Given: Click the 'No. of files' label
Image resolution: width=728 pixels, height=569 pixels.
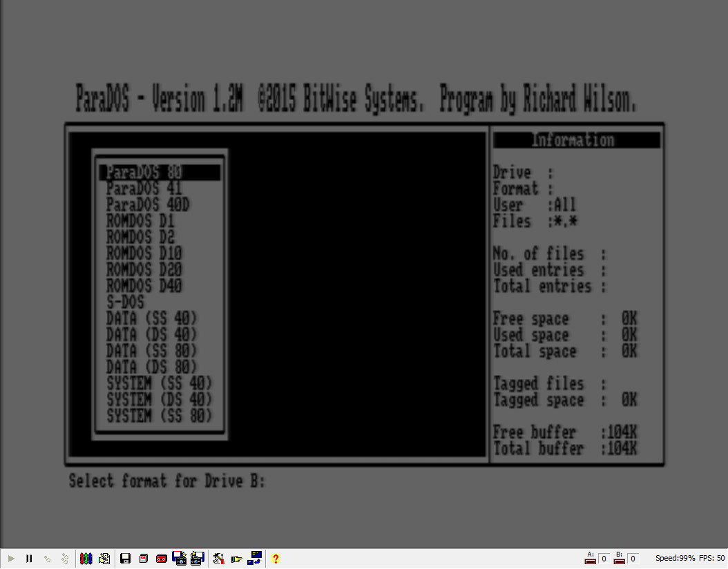Looking at the screenshot, I should click(538, 253).
